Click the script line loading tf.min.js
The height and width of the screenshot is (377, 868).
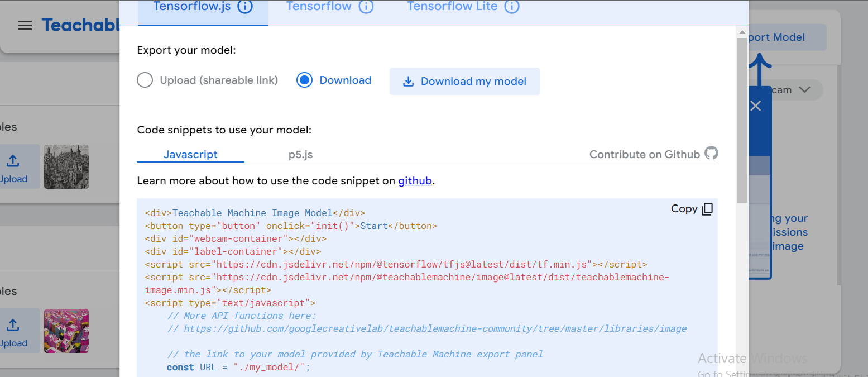(396, 265)
